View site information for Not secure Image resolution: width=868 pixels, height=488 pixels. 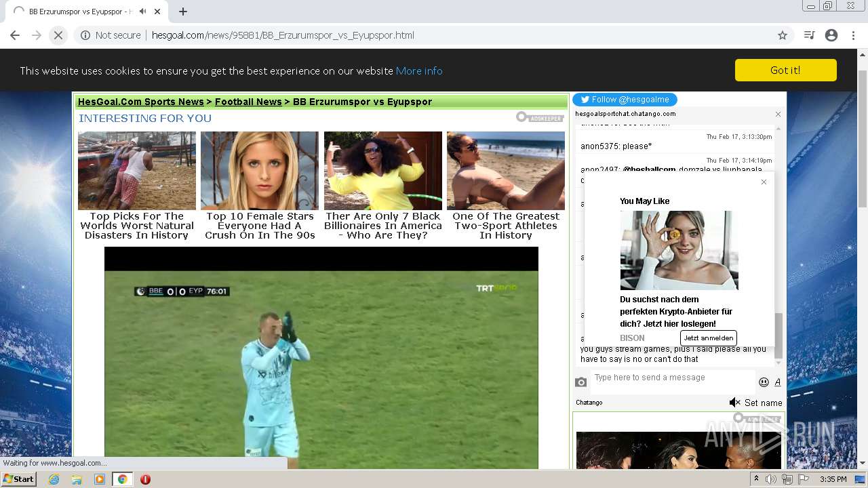pyautogui.click(x=111, y=35)
